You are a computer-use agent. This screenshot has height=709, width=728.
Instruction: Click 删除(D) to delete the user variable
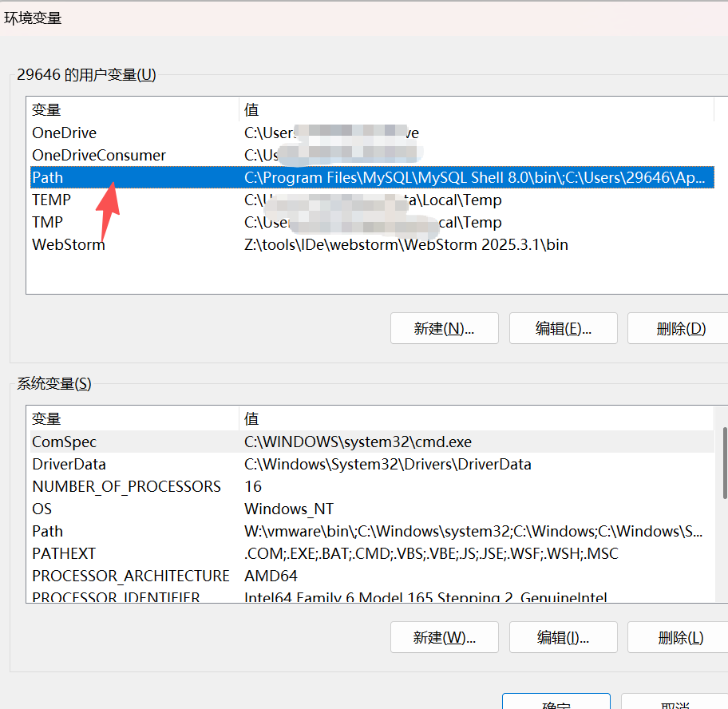(x=681, y=328)
